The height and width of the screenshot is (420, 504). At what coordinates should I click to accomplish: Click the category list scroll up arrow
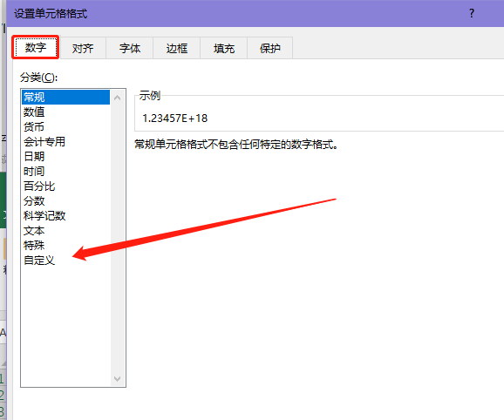click(x=118, y=98)
